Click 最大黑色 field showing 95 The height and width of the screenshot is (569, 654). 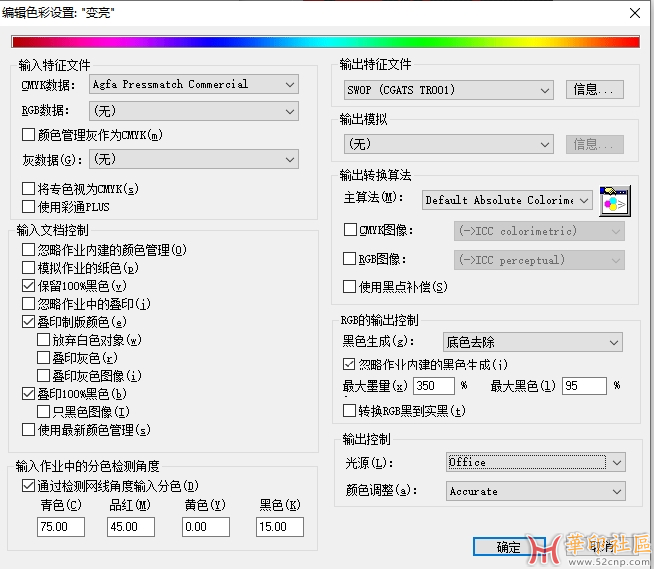[x=584, y=386]
